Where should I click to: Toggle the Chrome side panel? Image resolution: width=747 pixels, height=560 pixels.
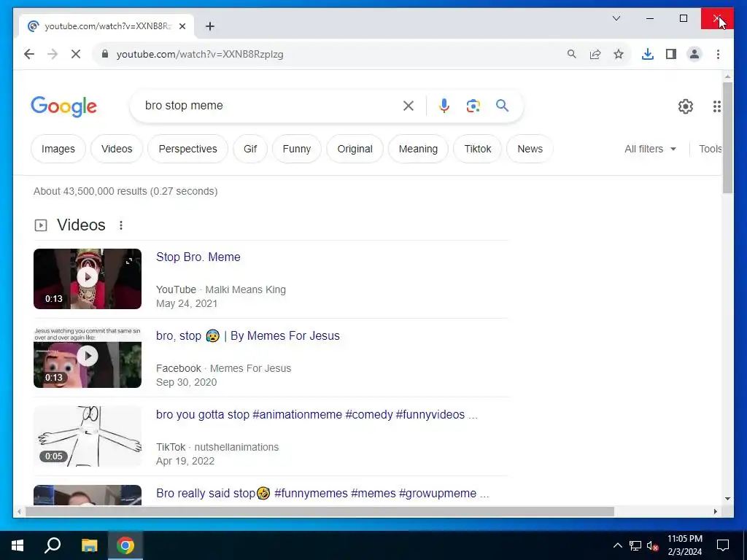(671, 54)
